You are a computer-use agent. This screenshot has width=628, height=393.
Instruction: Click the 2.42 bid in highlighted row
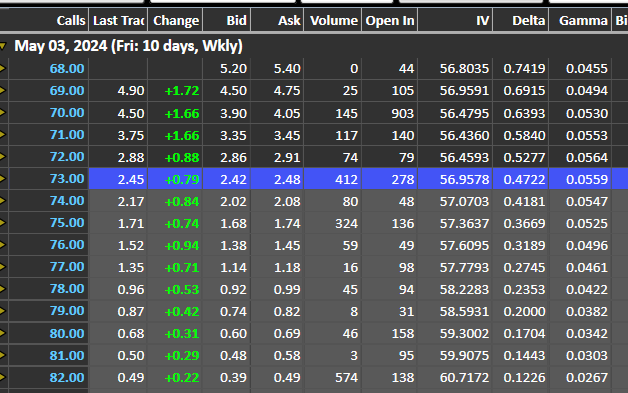tap(233, 179)
